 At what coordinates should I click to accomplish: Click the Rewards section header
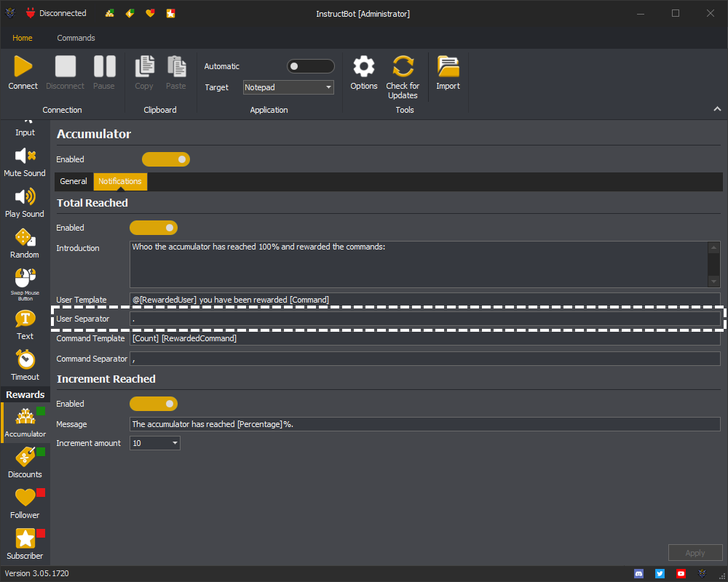[x=25, y=394]
